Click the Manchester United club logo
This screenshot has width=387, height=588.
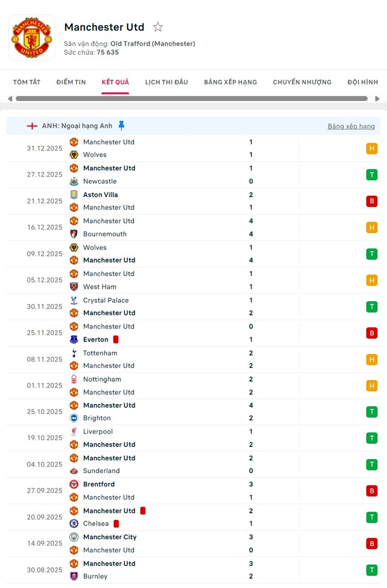pyautogui.click(x=32, y=38)
